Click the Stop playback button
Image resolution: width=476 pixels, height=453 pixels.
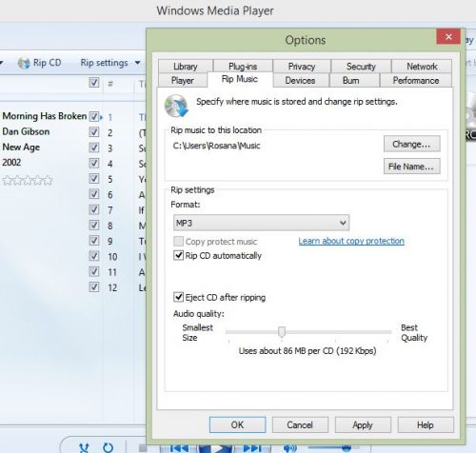click(x=143, y=448)
